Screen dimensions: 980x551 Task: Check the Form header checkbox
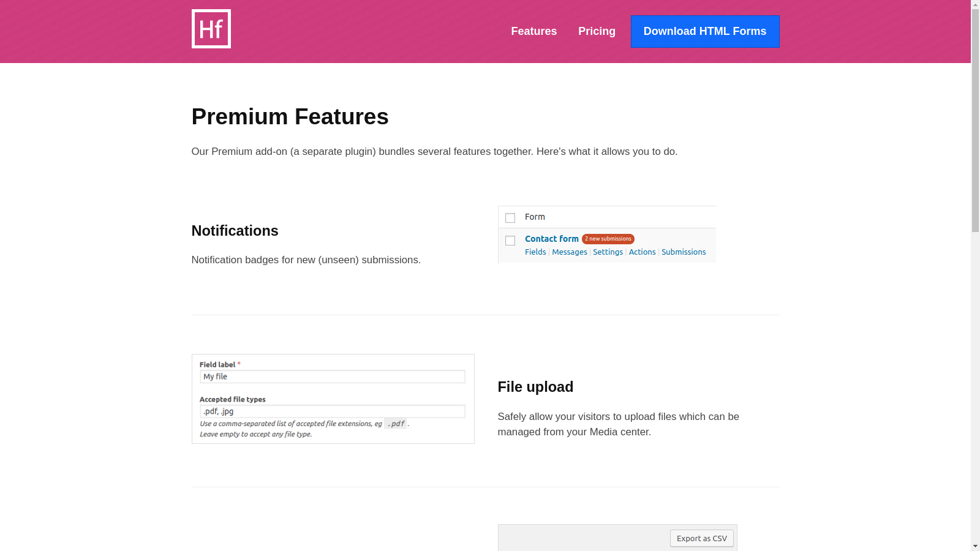pyautogui.click(x=510, y=217)
